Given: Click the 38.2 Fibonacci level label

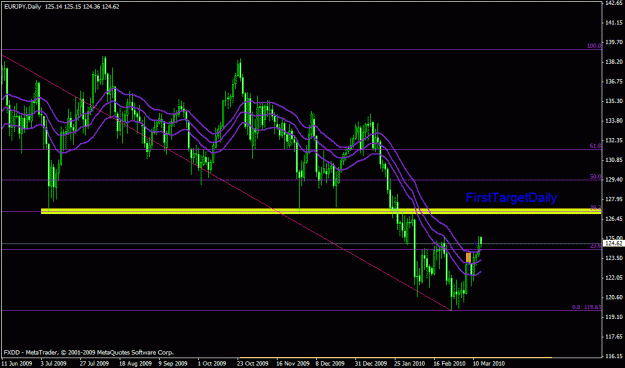Looking at the screenshot, I should pos(595,207).
